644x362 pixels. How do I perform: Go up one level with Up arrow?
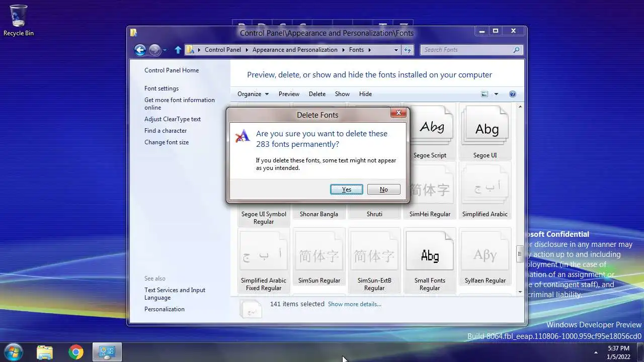(178, 50)
